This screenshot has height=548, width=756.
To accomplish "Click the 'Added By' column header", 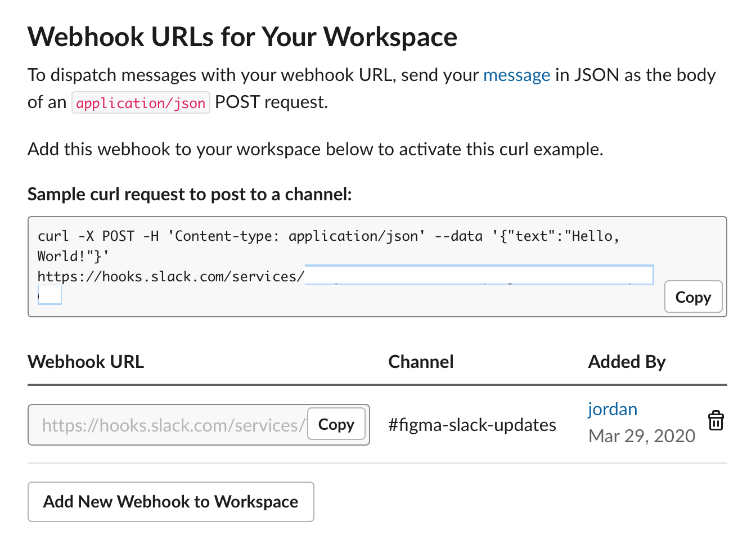I will click(627, 361).
